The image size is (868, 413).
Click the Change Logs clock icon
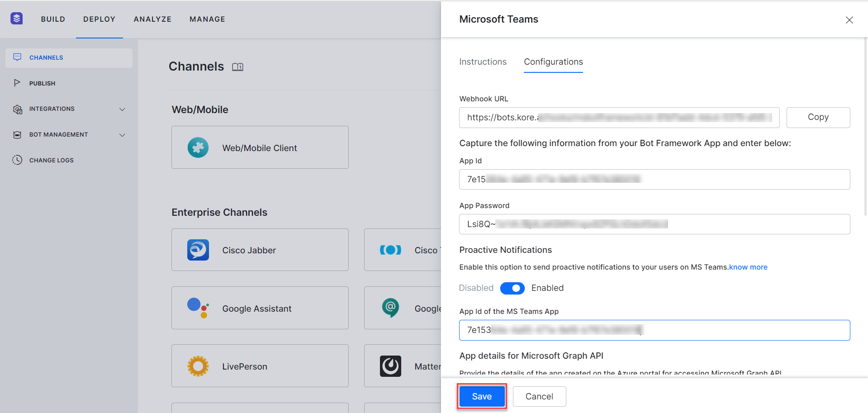pyautogui.click(x=17, y=160)
